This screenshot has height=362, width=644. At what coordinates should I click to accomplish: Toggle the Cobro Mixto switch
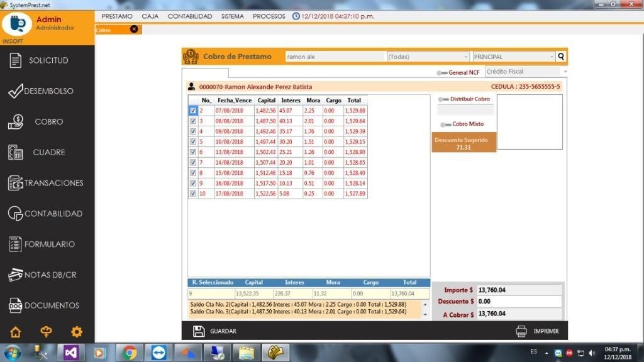[446, 124]
